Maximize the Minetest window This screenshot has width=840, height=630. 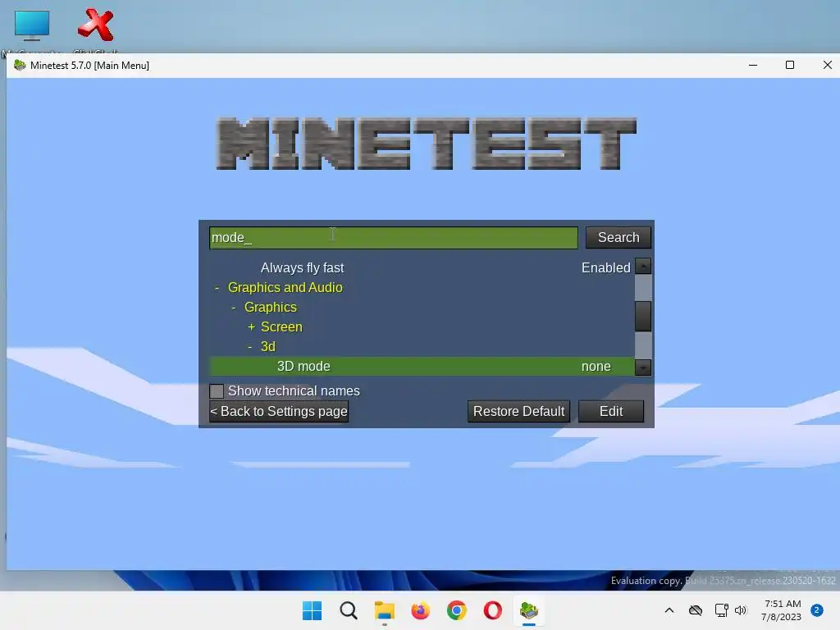(790, 66)
